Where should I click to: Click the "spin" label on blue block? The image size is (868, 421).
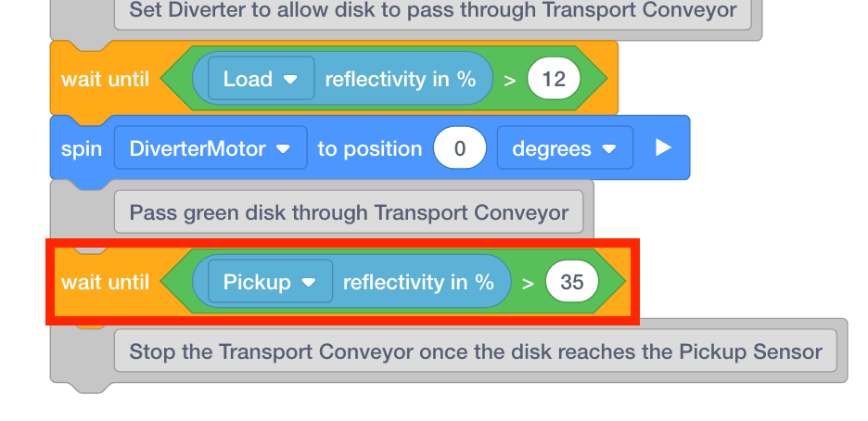(x=82, y=148)
